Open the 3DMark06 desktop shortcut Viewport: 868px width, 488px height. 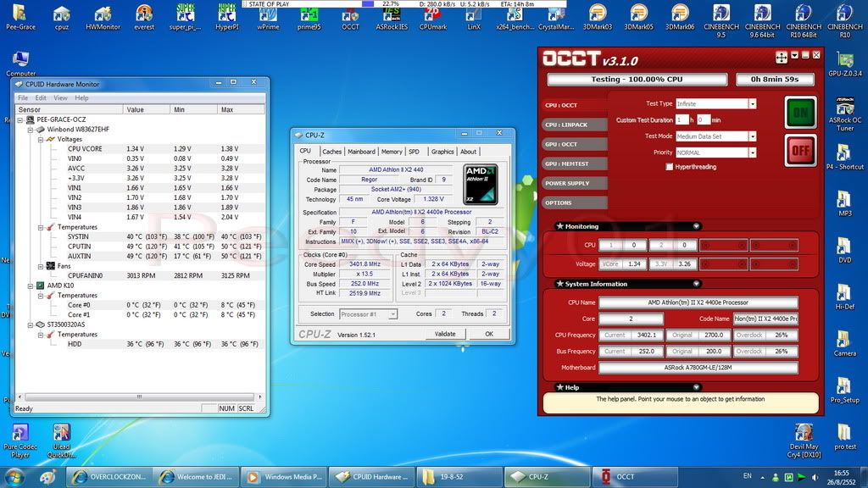pyautogui.click(x=680, y=17)
